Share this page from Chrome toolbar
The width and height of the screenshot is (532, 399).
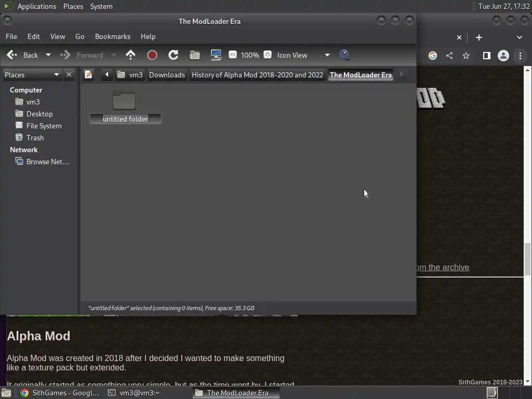click(449, 56)
